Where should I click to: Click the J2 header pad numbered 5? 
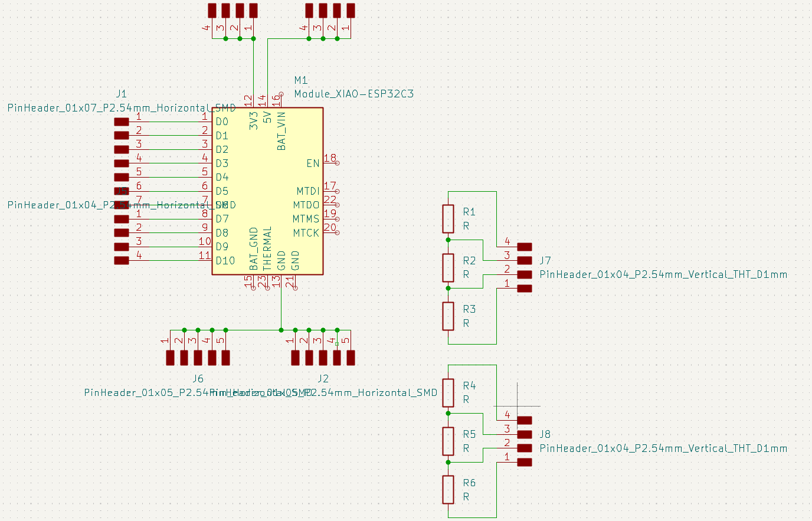351,358
